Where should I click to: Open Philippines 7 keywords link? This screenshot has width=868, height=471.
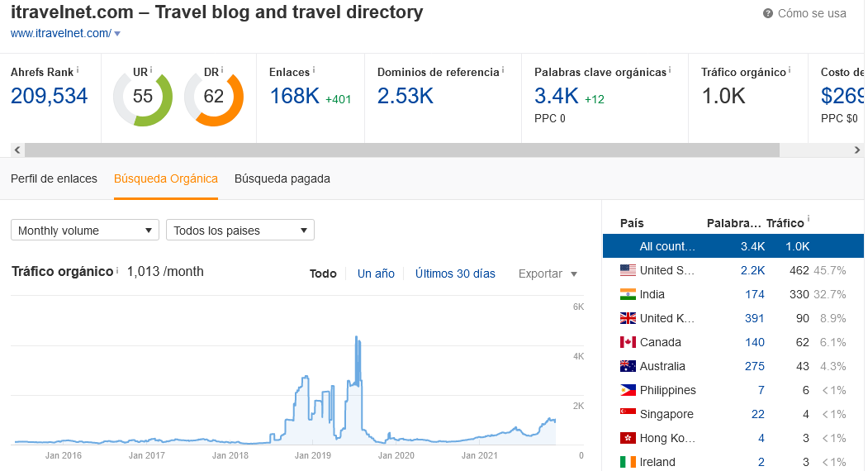pyautogui.click(x=761, y=390)
